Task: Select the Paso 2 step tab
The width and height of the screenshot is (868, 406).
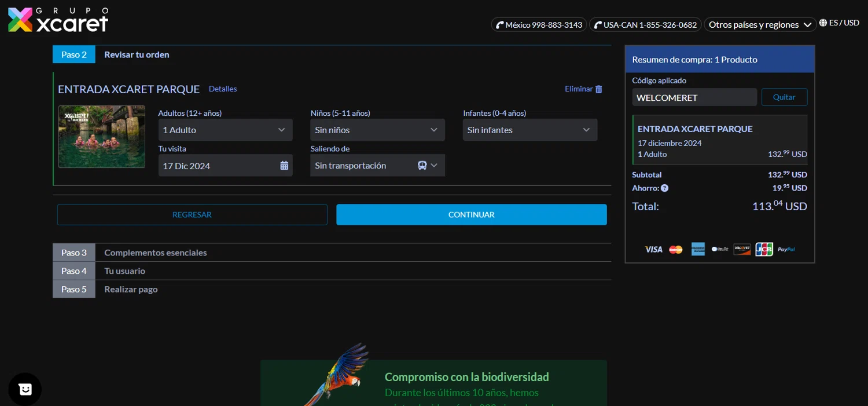Action: tap(74, 54)
